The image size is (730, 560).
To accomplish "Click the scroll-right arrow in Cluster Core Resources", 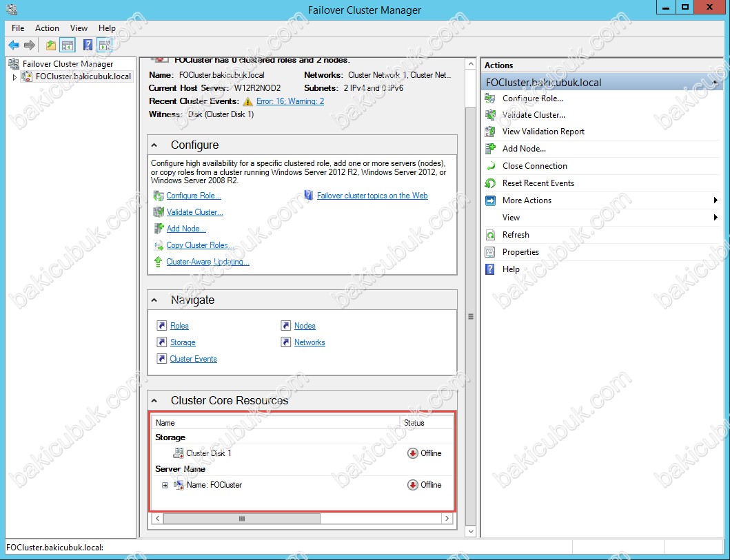I will pos(447,518).
